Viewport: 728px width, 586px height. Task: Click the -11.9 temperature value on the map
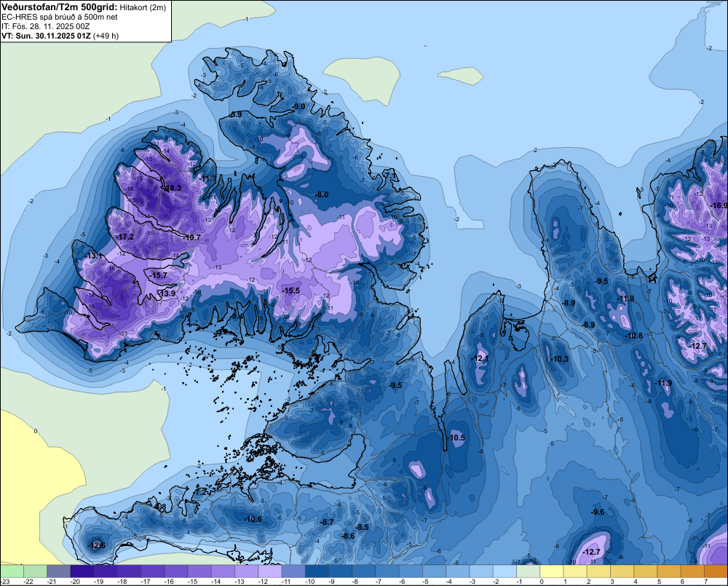tap(663, 383)
